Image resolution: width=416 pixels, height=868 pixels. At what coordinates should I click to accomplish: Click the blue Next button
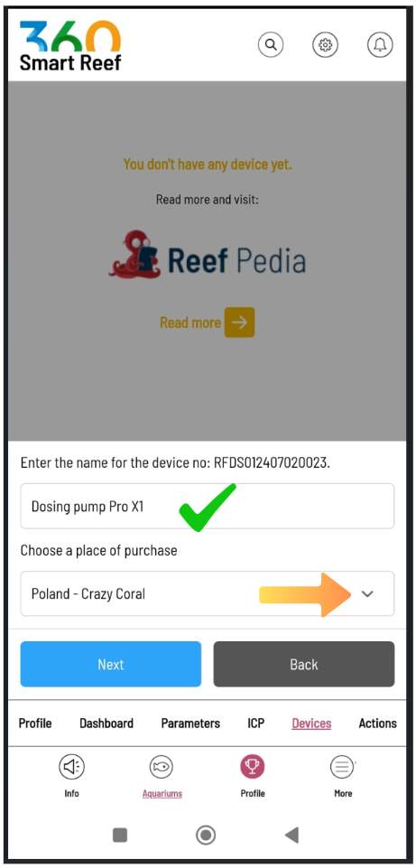(111, 664)
